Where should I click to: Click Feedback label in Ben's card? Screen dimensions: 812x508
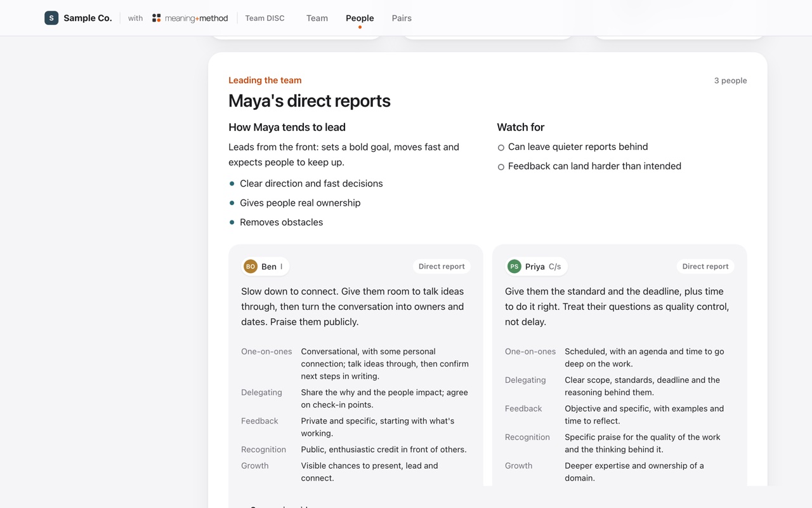(259, 420)
